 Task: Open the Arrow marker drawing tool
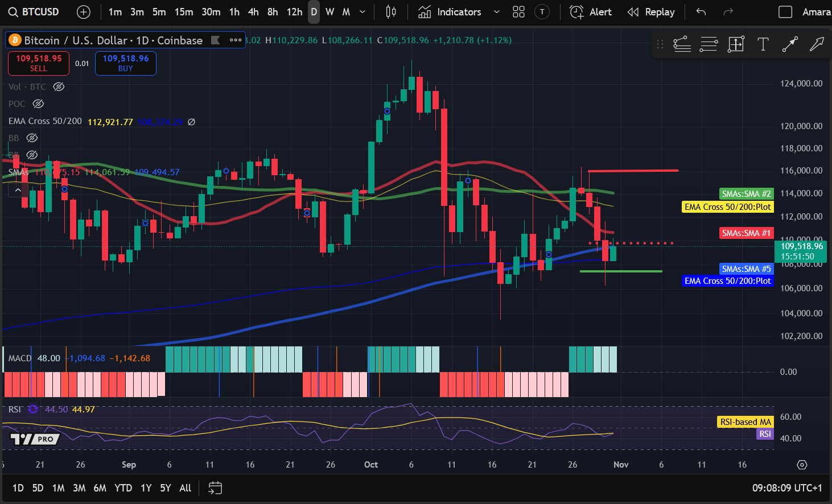(817, 44)
